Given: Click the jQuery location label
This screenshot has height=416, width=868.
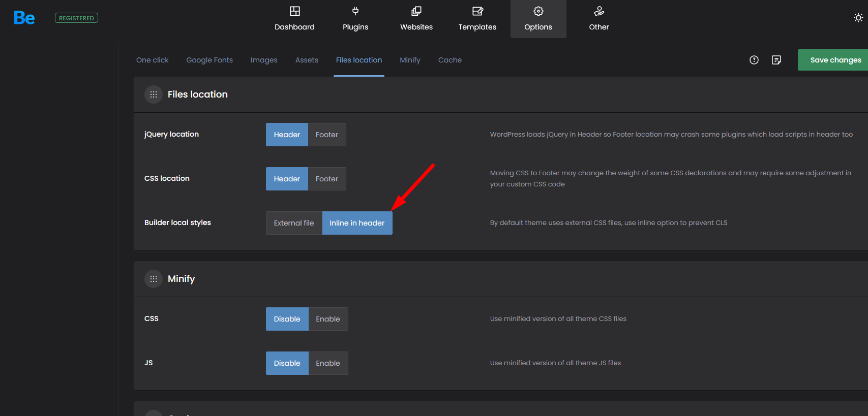Looking at the screenshot, I should tap(171, 134).
